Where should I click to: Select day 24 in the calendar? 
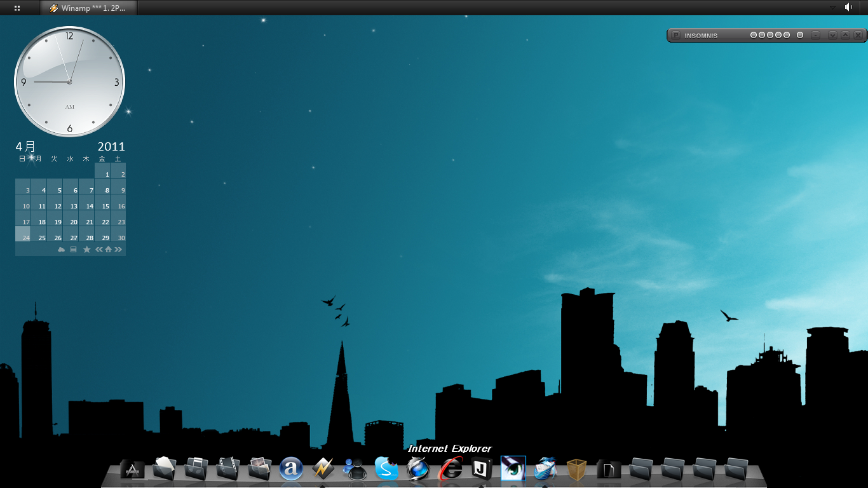[x=23, y=234]
